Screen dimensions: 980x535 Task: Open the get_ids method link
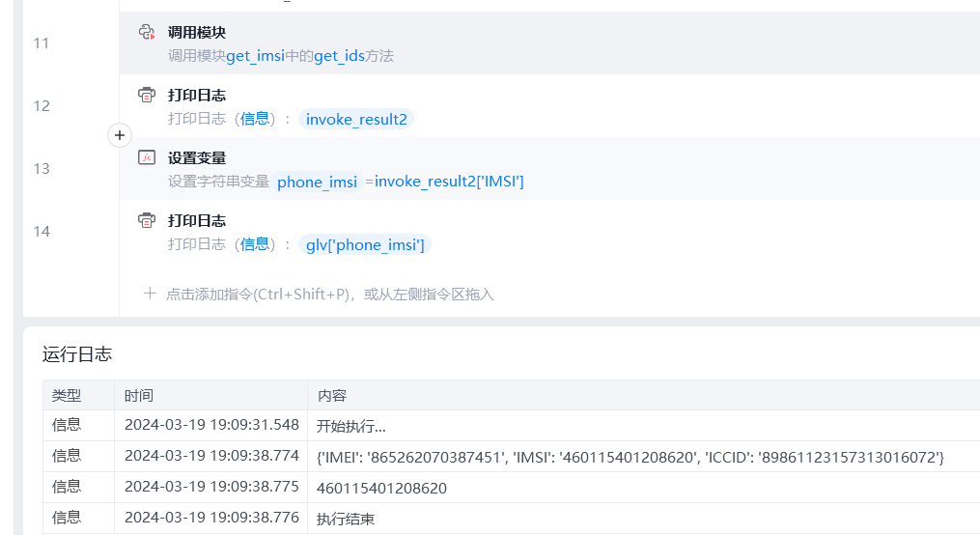point(339,56)
